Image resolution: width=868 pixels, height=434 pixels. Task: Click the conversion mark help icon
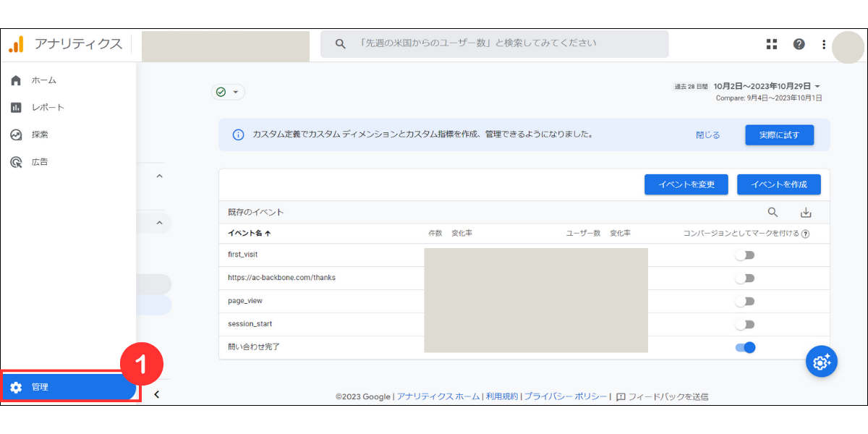805,234
